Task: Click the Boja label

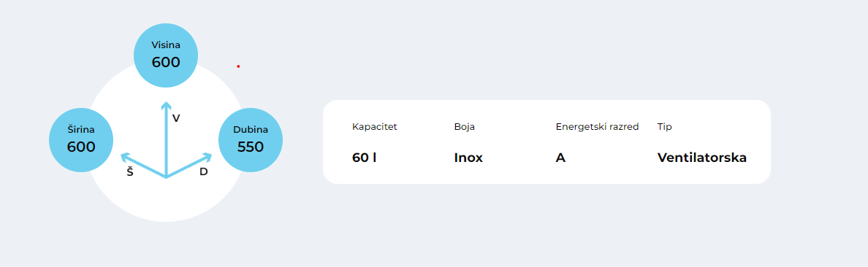Action: pos(465,127)
